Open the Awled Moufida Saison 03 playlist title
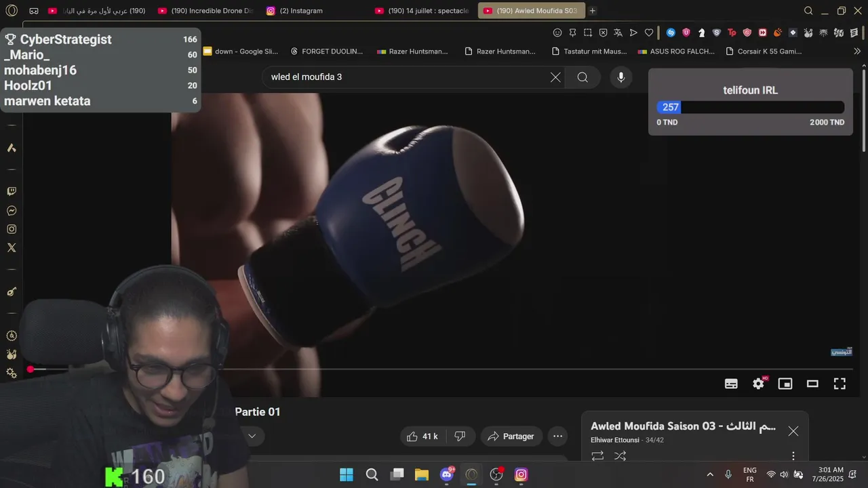 pyautogui.click(x=684, y=426)
